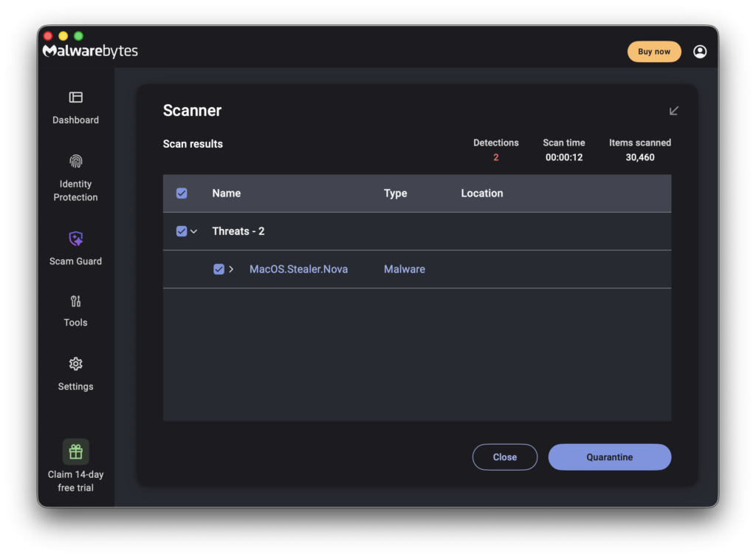Click the Items scanned value 30,460

[640, 157]
